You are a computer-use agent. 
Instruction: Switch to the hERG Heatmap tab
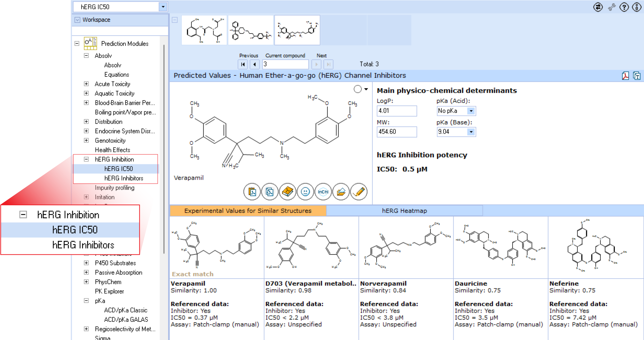point(404,211)
